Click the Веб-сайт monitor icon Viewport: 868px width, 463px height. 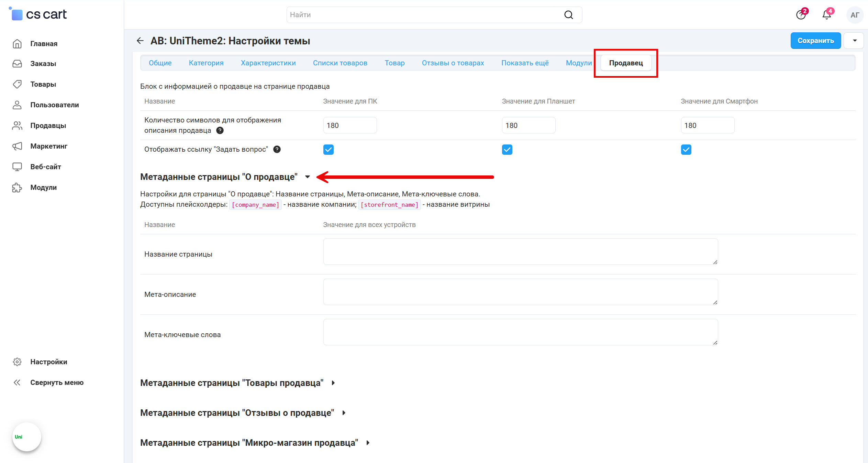pos(17,167)
